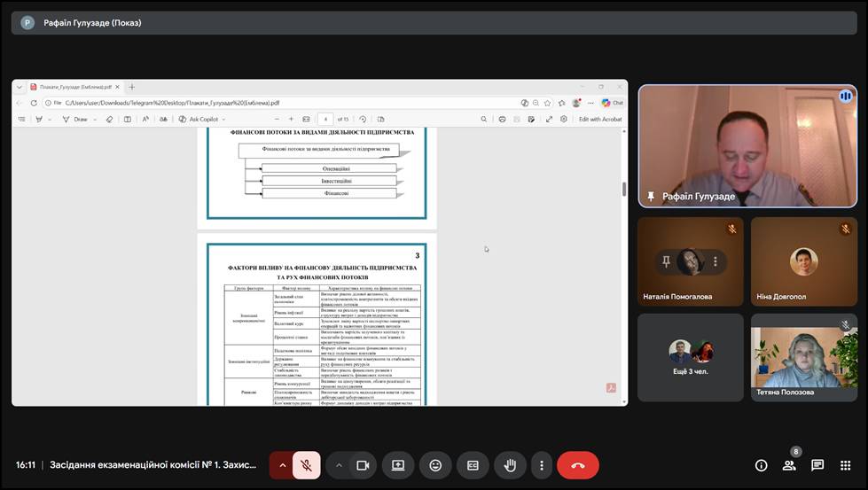The width and height of the screenshot is (868, 490).
Task: Leave the call with red hang-up button
Action: point(578,465)
